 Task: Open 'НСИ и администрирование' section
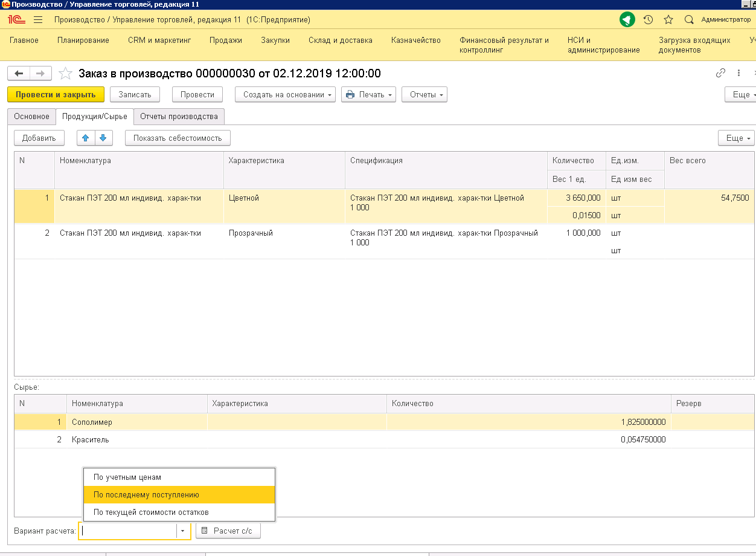point(604,45)
